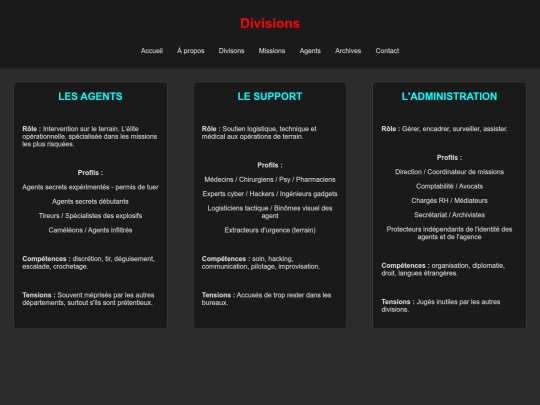Click 'Logisticiens tactique / Binômes visuel des agent'
Viewport: 540px width, 405px height.
[x=270, y=212]
